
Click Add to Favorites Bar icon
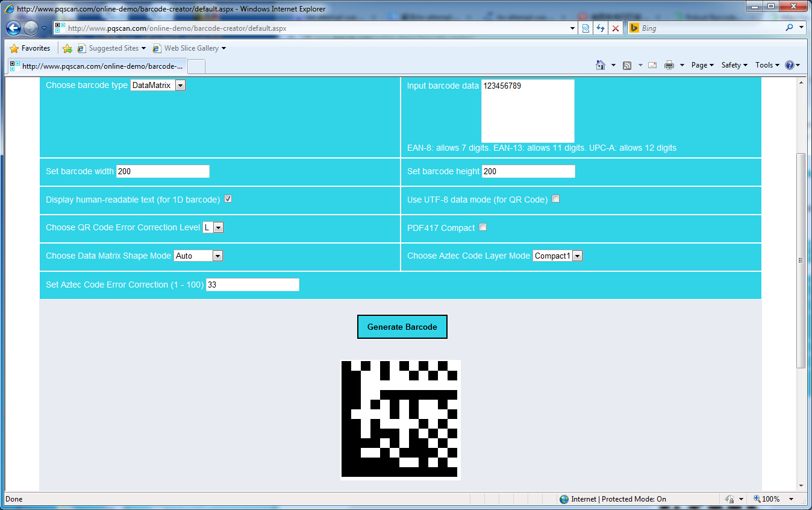67,48
